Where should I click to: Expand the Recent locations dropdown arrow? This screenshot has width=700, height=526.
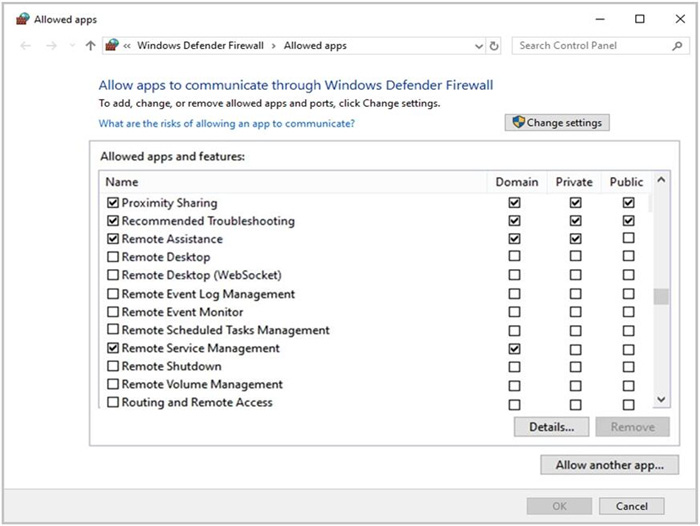71,46
